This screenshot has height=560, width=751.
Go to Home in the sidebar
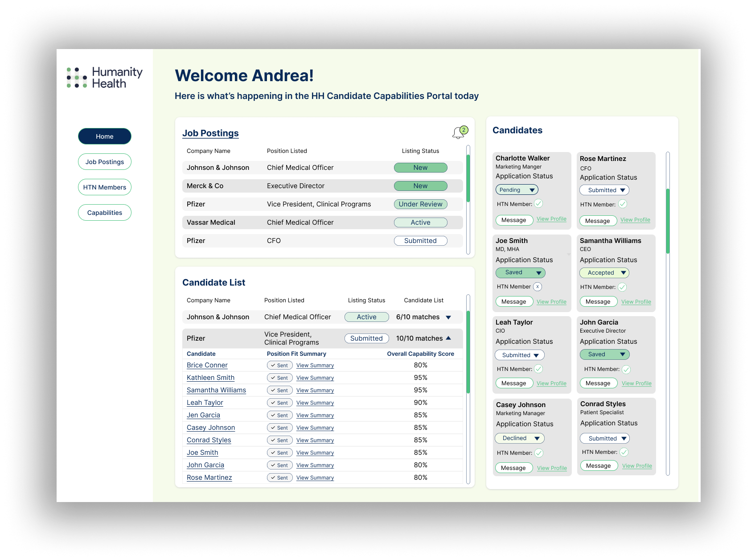tap(105, 136)
